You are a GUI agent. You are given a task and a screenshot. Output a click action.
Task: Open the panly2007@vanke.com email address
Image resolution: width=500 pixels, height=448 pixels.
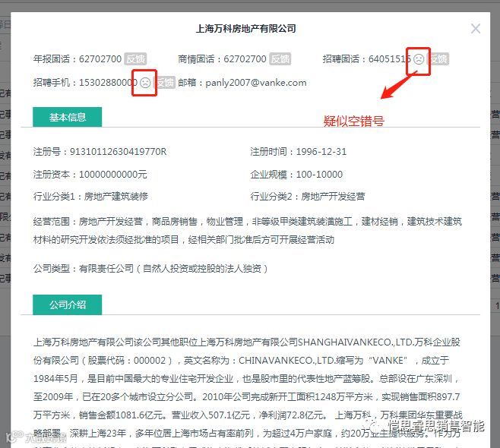tap(256, 83)
